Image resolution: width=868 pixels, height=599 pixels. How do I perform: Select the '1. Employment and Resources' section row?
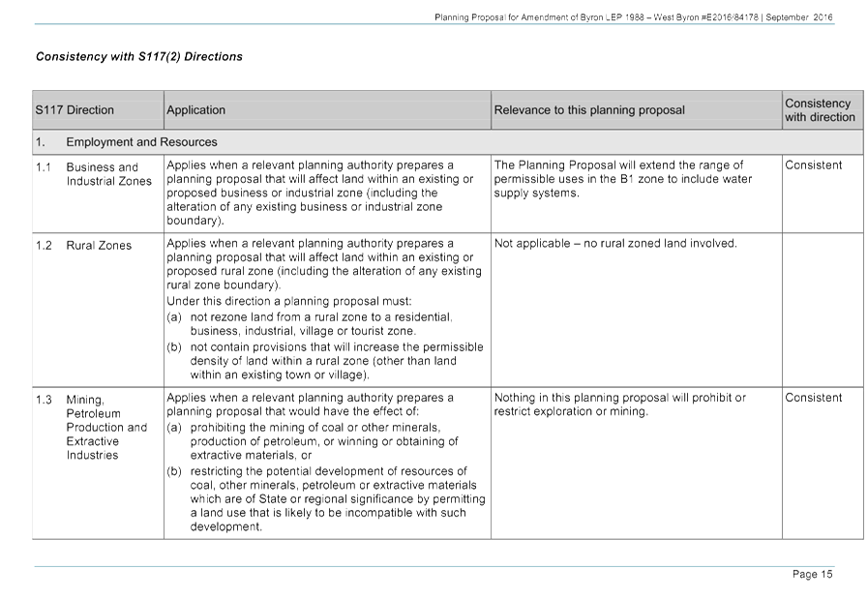pos(447,142)
